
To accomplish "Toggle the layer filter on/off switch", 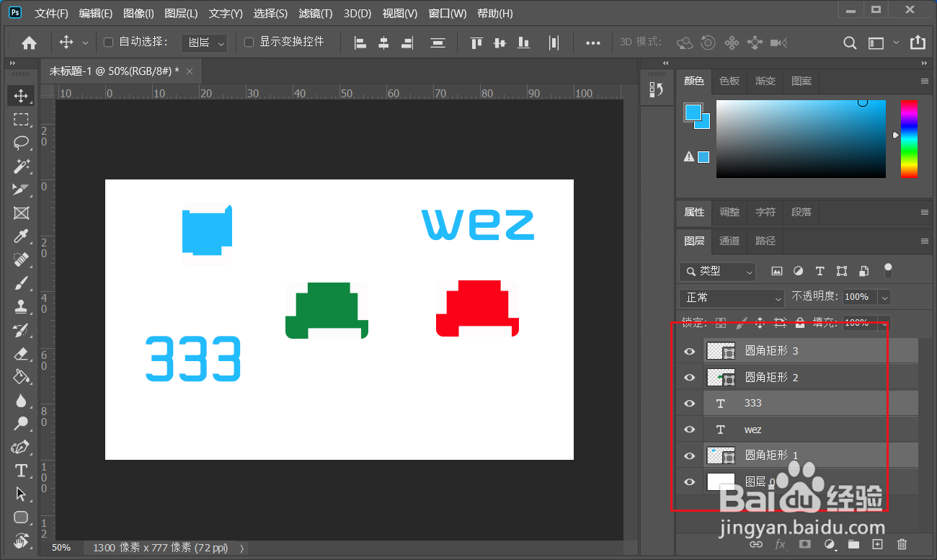I will point(888,270).
